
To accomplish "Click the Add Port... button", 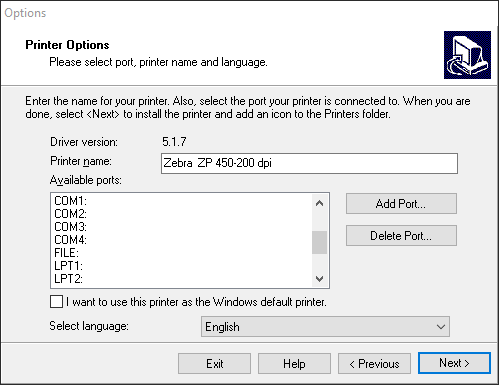I will pyautogui.click(x=401, y=204).
